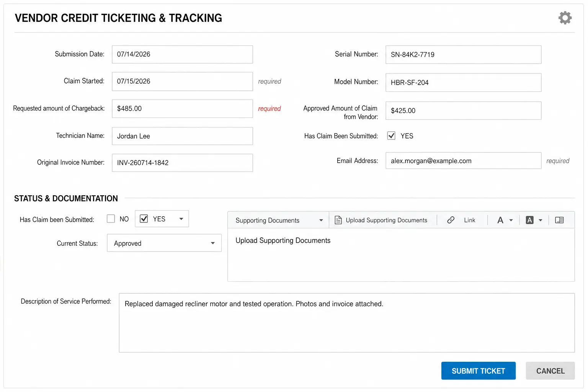The width and height of the screenshot is (588, 392).
Task: Click the document upload icon
Action: click(x=338, y=220)
